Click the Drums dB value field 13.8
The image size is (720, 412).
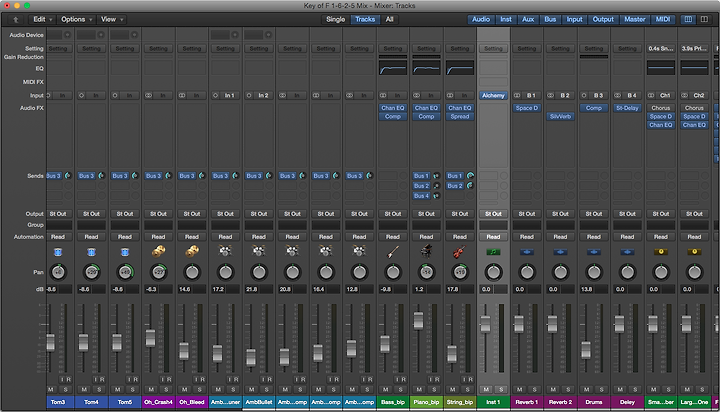pos(594,289)
